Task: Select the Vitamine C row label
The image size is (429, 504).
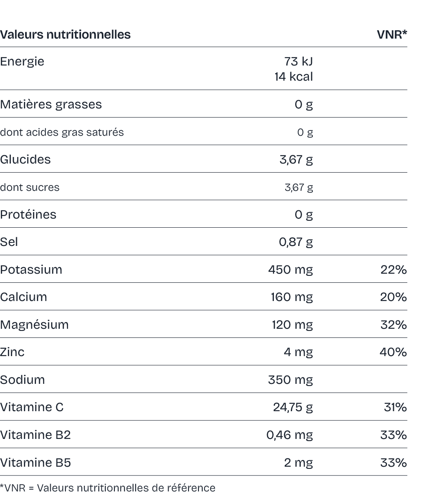Action: [x=32, y=407]
